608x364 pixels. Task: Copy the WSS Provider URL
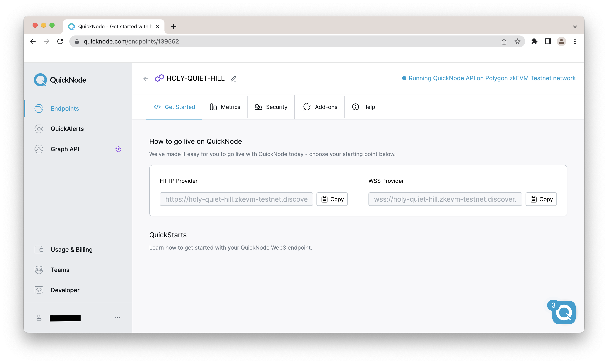click(541, 199)
